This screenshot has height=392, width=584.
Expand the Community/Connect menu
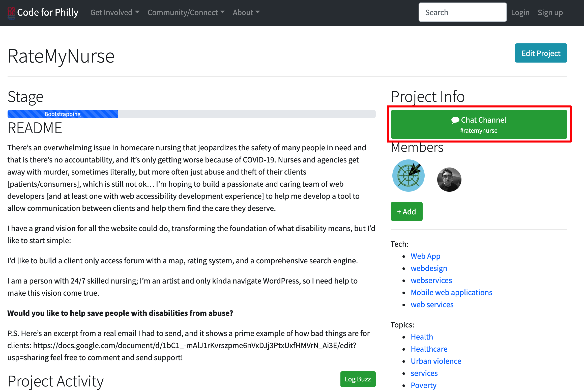pos(186,12)
